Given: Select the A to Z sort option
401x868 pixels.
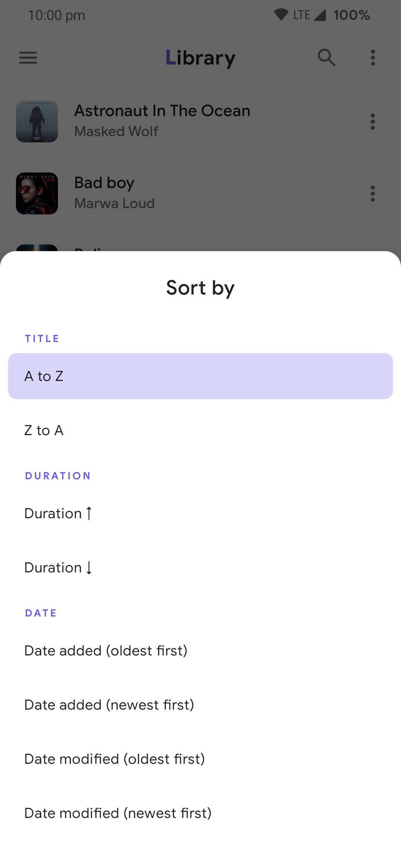Looking at the screenshot, I should tap(200, 376).
